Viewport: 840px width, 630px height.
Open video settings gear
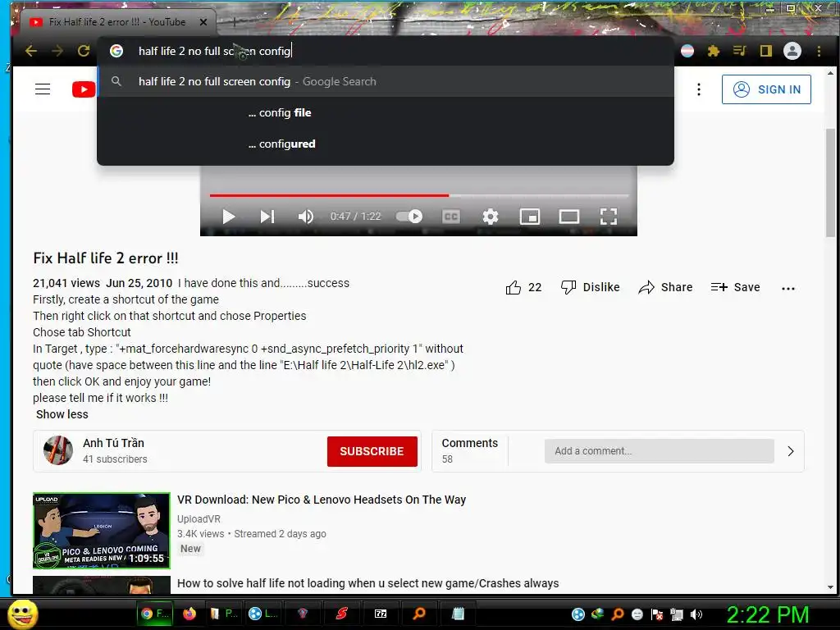point(491,217)
